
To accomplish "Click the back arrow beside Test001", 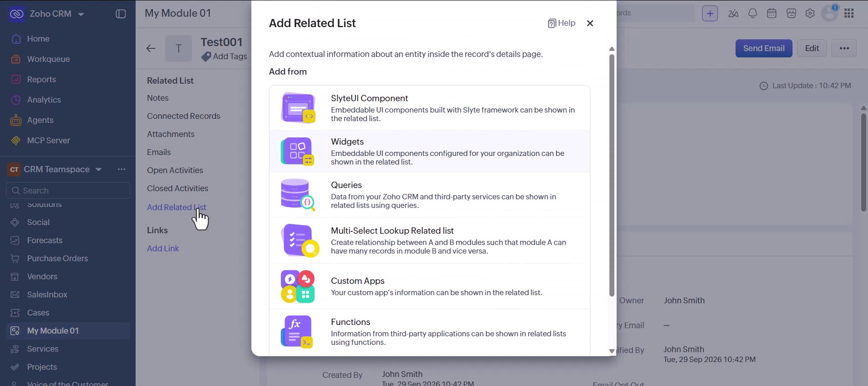I will pyautogui.click(x=151, y=48).
